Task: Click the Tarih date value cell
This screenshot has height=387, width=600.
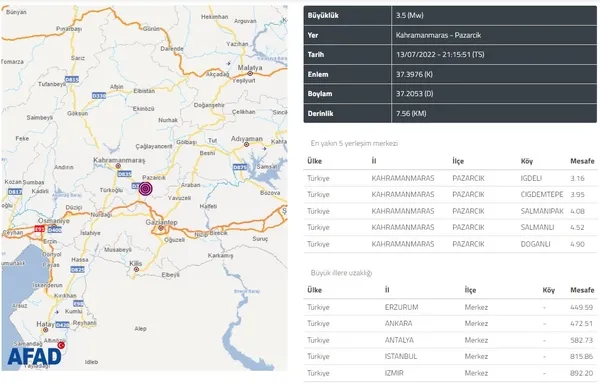Action: [494, 55]
